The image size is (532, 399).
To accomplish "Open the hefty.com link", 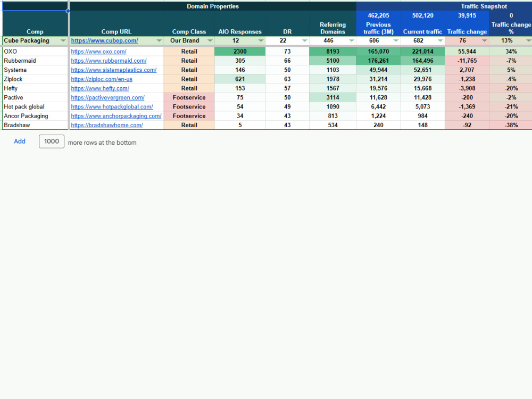I will [x=100, y=88].
